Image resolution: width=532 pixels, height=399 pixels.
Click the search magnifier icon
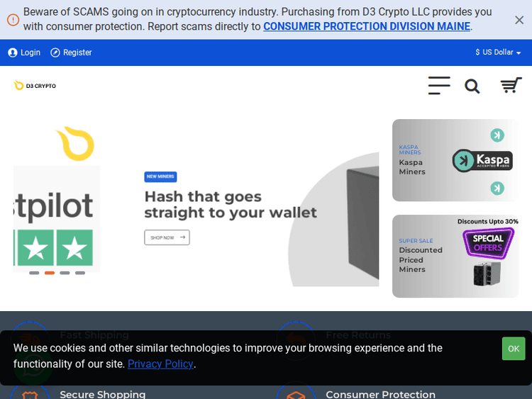point(472,86)
